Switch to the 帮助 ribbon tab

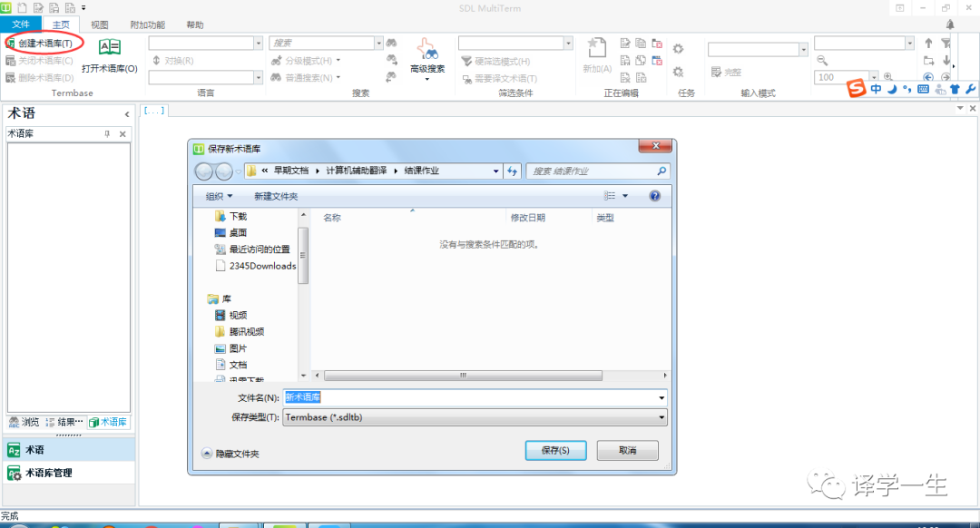click(x=195, y=24)
